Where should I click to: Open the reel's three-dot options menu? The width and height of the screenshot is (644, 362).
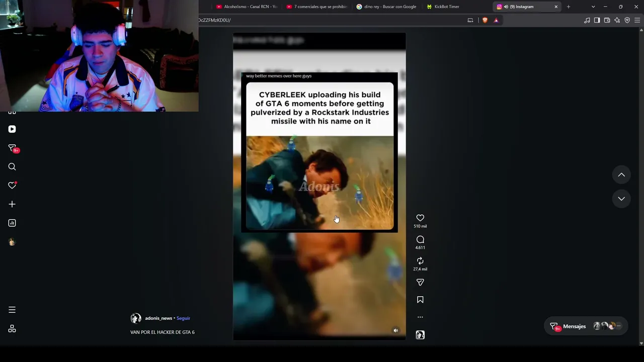420,317
